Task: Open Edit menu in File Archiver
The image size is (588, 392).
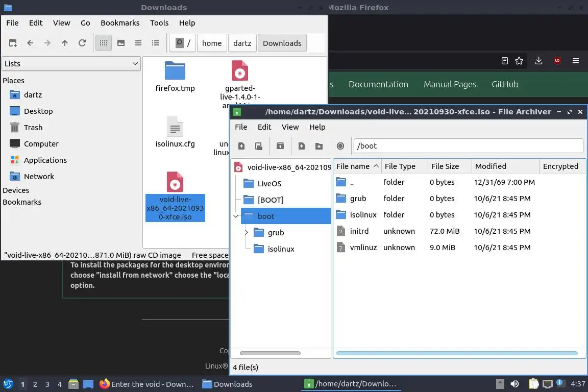Action: tap(264, 127)
